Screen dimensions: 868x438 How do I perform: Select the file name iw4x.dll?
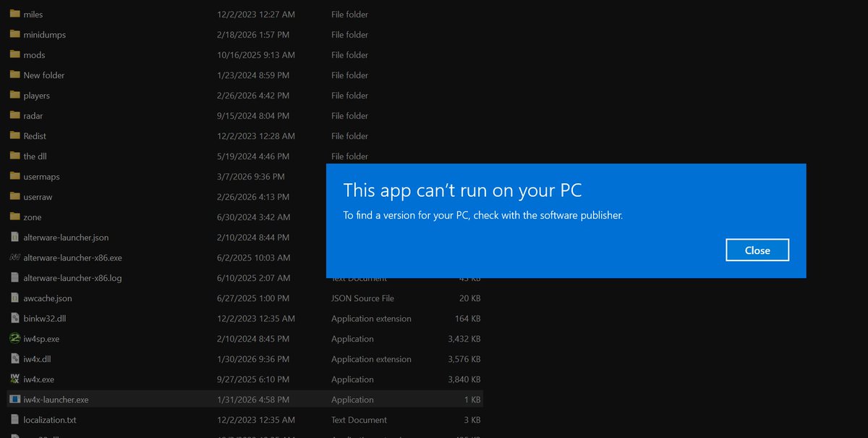point(38,359)
